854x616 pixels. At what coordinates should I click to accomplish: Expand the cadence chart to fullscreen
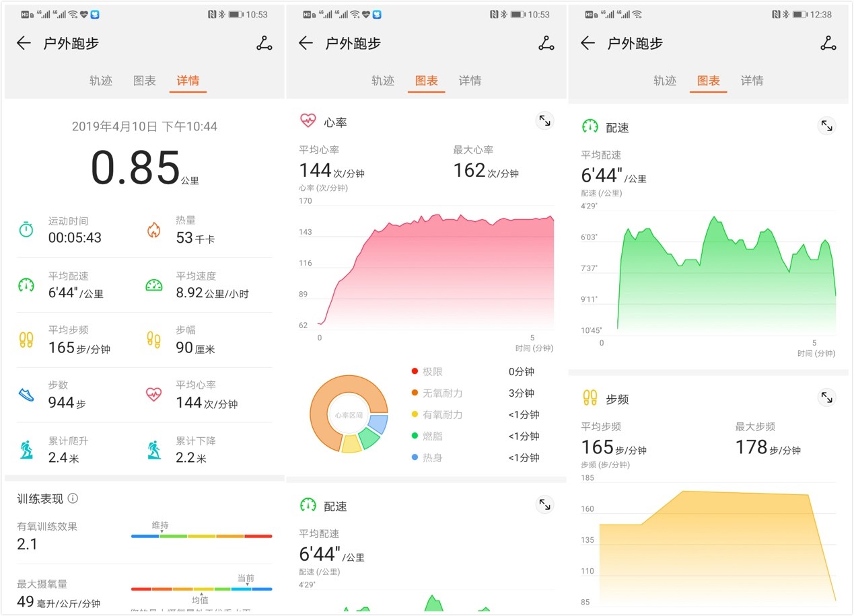(x=826, y=397)
